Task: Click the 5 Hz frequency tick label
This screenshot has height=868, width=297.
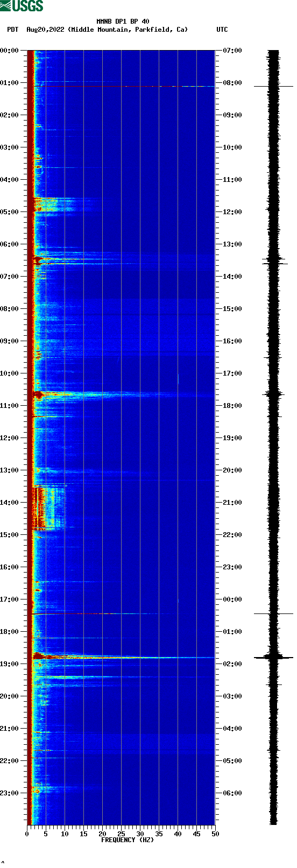Action: pyautogui.click(x=46, y=834)
